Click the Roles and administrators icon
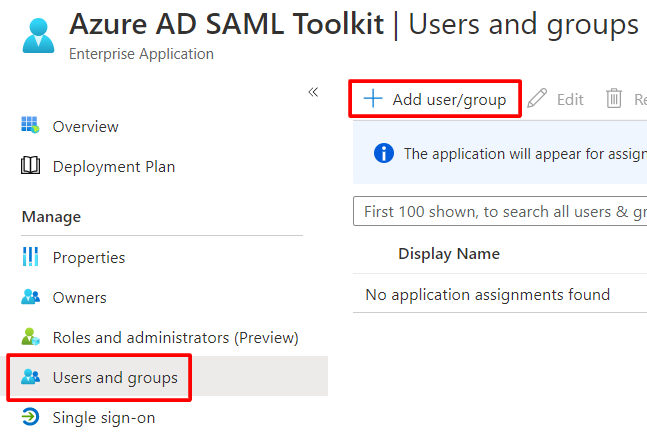Image resolution: width=647 pixels, height=440 pixels. pyautogui.click(x=31, y=337)
